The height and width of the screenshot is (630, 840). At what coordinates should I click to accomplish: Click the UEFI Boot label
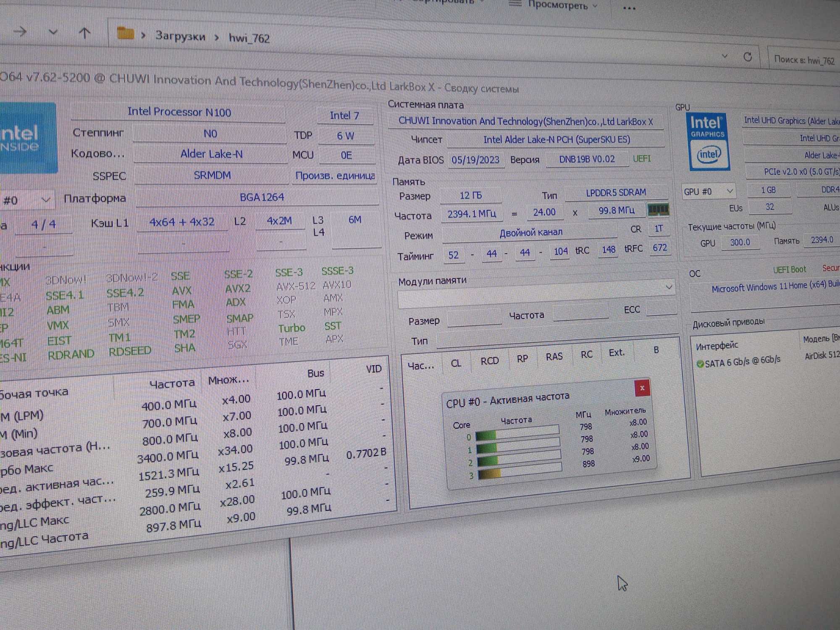coord(789,269)
